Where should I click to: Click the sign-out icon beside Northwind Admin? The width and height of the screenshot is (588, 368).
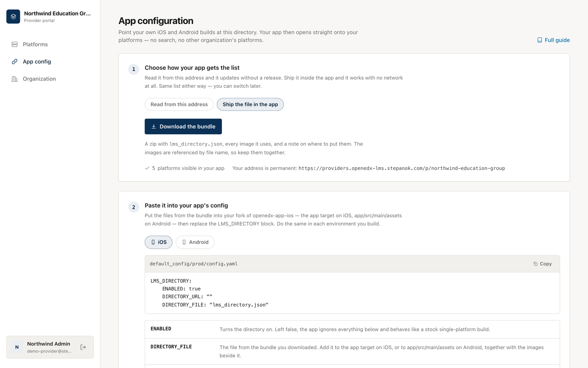click(x=83, y=347)
